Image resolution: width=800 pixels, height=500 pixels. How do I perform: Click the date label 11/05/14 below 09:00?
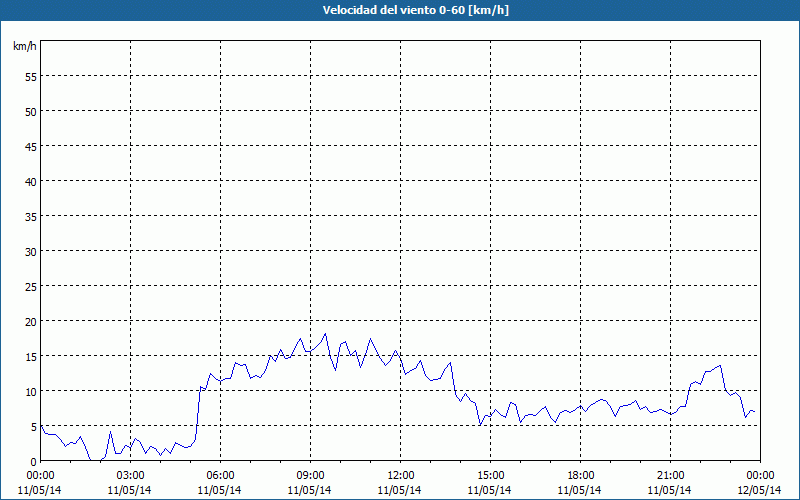click(309, 490)
